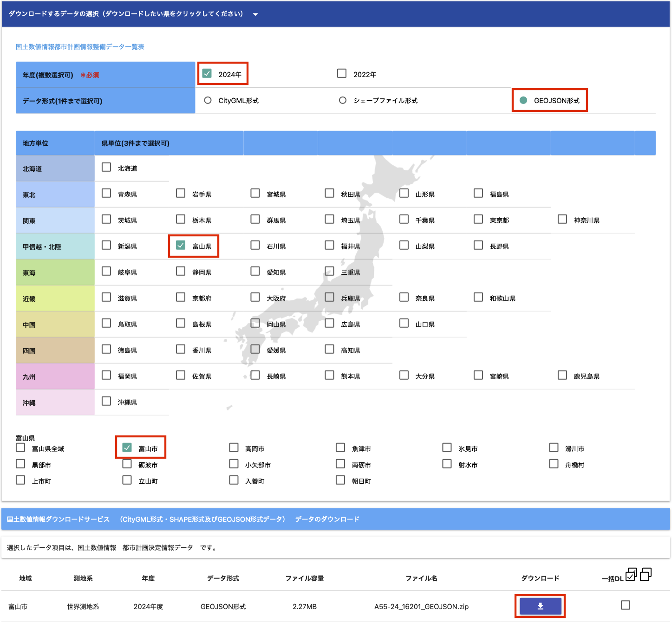This screenshot has width=672, height=623.
Task: Select the 沖縄県 checkbox
Action: click(x=106, y=401)
